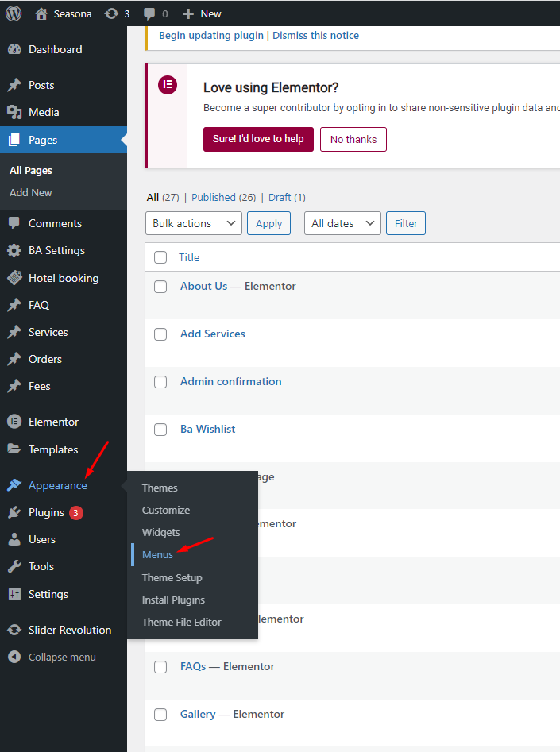Click the Dismiss this notice link
Image resolution: width=560 pixels, height=752 pixels.
(315, 35)
